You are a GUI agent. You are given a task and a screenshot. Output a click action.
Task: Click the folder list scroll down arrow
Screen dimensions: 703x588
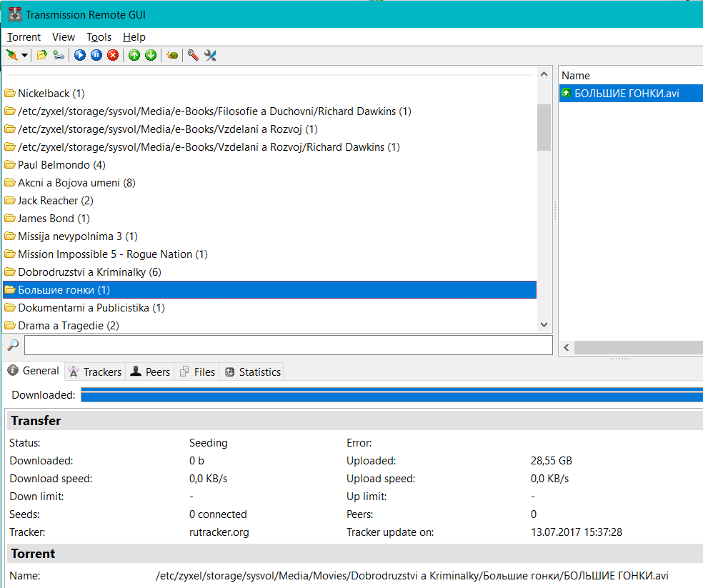[x=544, y=325]
